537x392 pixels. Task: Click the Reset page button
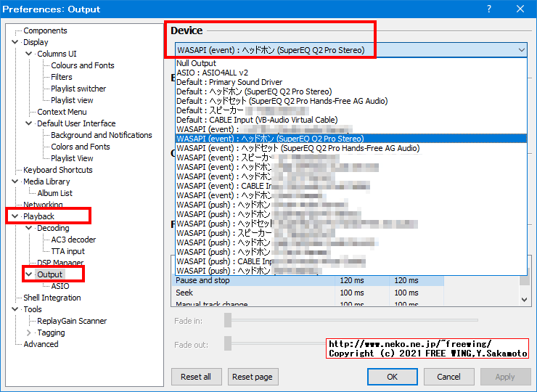coord(253,377)
